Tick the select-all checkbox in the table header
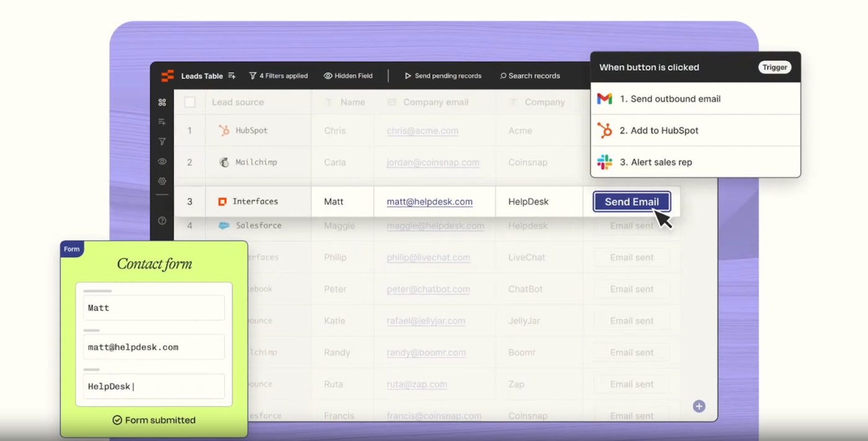 [190, 102]
